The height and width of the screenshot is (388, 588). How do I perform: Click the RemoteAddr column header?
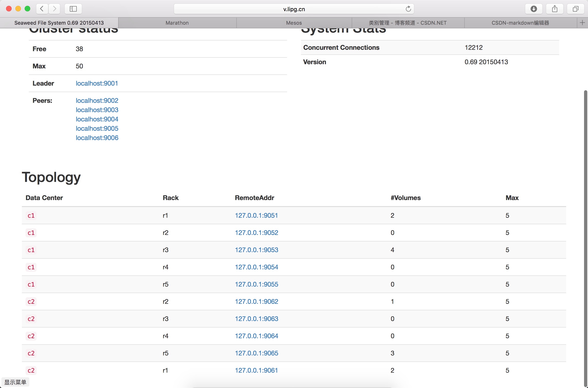tap(254, 198)
